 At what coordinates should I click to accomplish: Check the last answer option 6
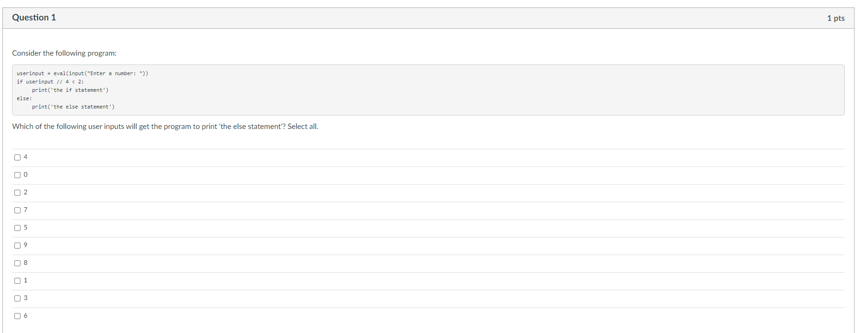[17, 316]
